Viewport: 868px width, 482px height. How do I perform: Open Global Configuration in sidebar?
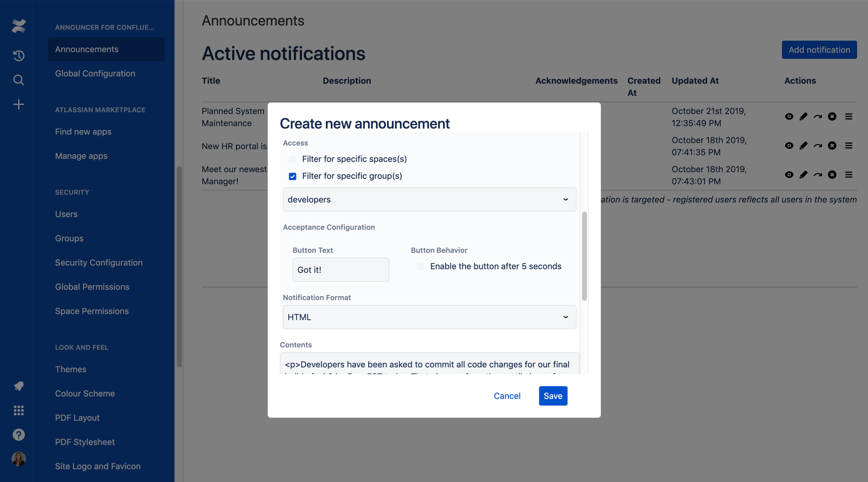tap(95, 73)
